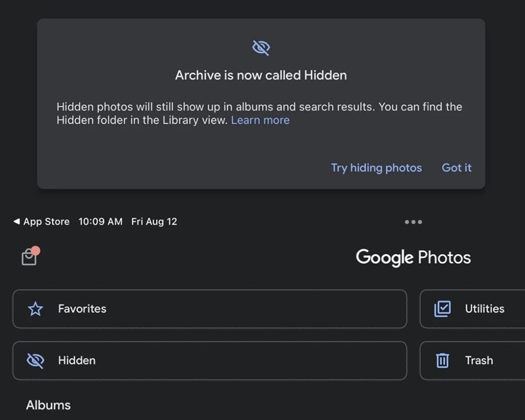
Task: Click the Utilities checkmark icon
Action: (x=442, y=308)
